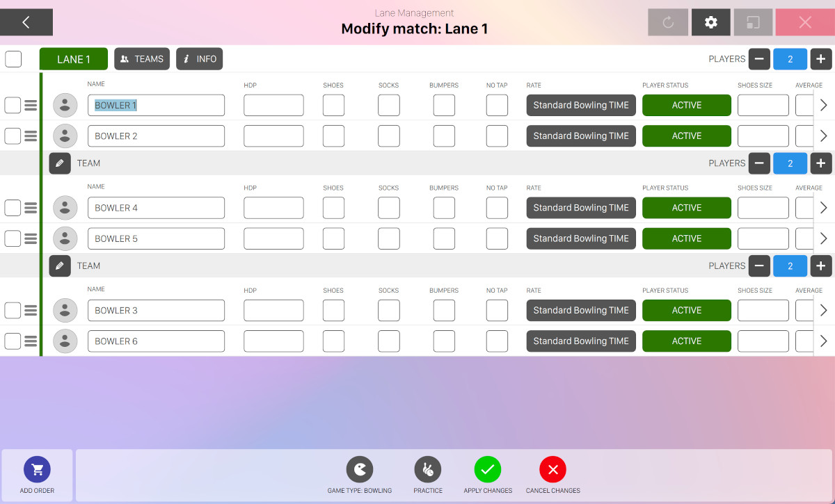The width and height of the screenshot is (835, 504).
Task: Cancel changes with the red X icon
Action: pos(553,470)
